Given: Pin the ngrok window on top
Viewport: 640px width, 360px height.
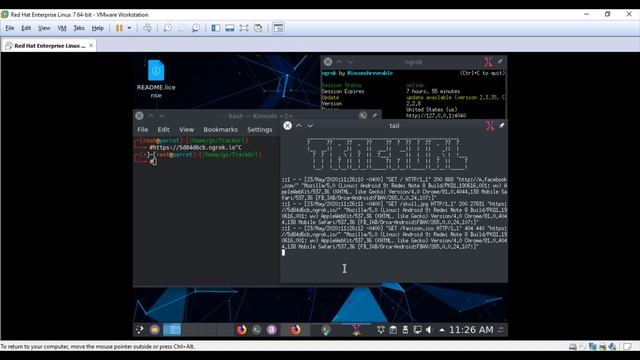Looking at the screenshot, I should pyautogui.click(x=500, y=62).
